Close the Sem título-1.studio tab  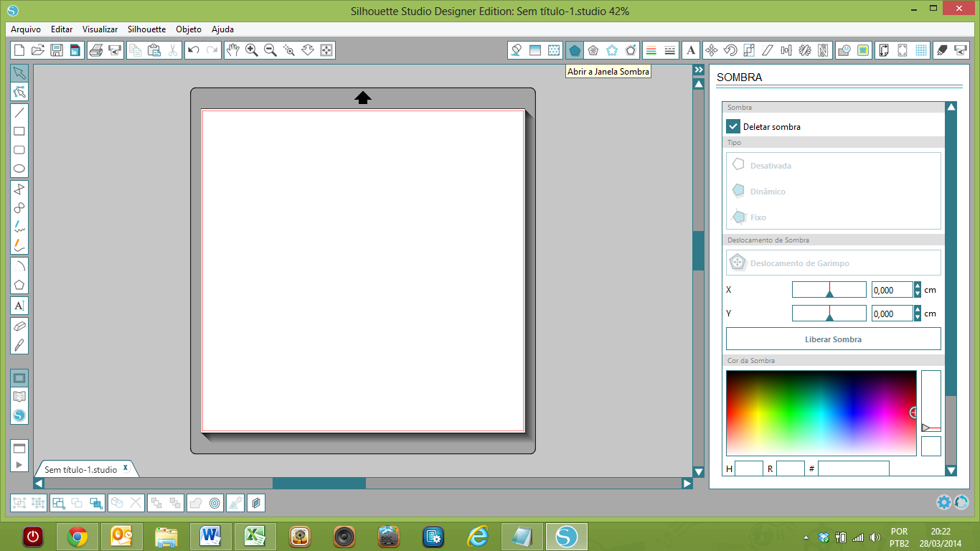point(126,468)
